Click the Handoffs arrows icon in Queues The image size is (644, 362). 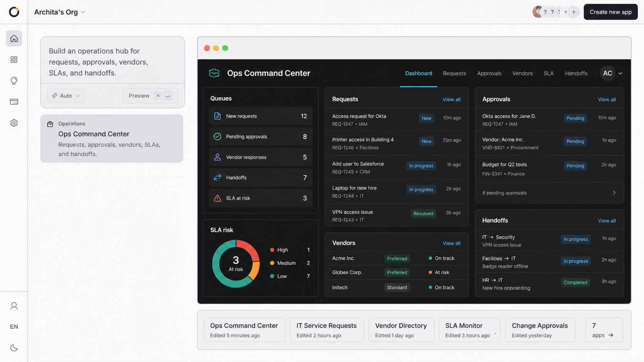217,177
